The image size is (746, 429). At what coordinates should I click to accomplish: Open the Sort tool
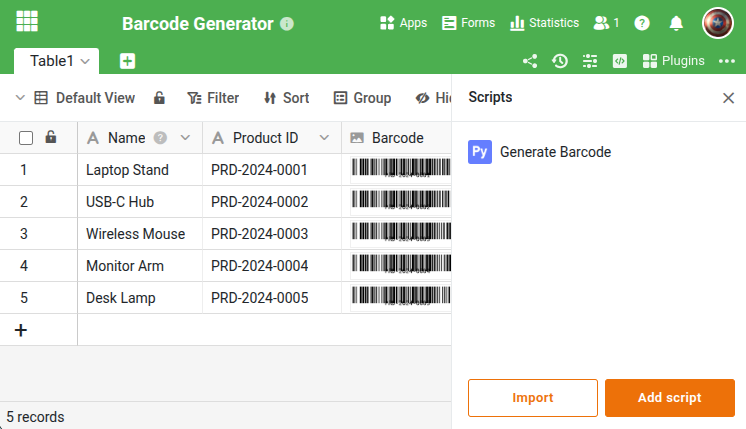click(286, 98)
